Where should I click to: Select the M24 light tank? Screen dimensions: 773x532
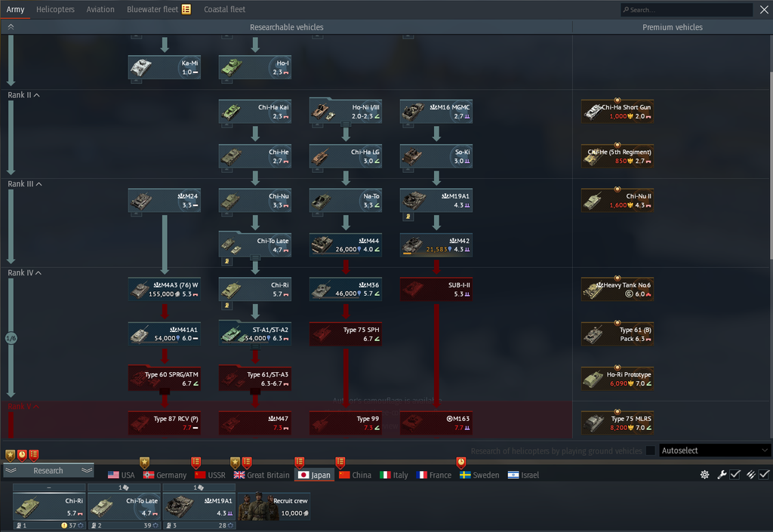(164, 201)
